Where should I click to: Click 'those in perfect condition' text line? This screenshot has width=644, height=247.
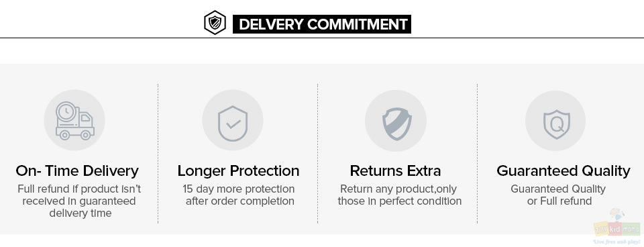(400, 201)
